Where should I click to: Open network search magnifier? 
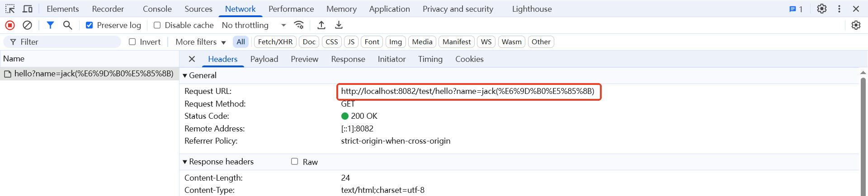click(67, 25)
